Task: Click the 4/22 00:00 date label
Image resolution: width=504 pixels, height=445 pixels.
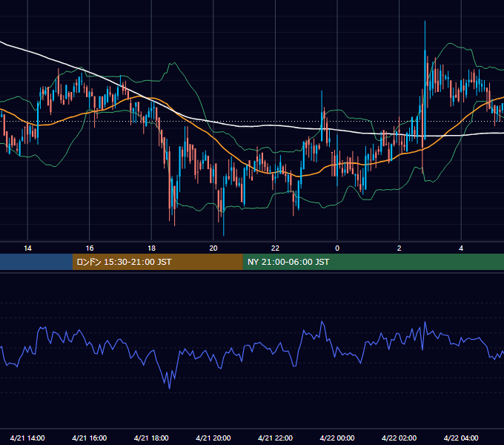Action: pyautogui.click(x=337, y=438)
